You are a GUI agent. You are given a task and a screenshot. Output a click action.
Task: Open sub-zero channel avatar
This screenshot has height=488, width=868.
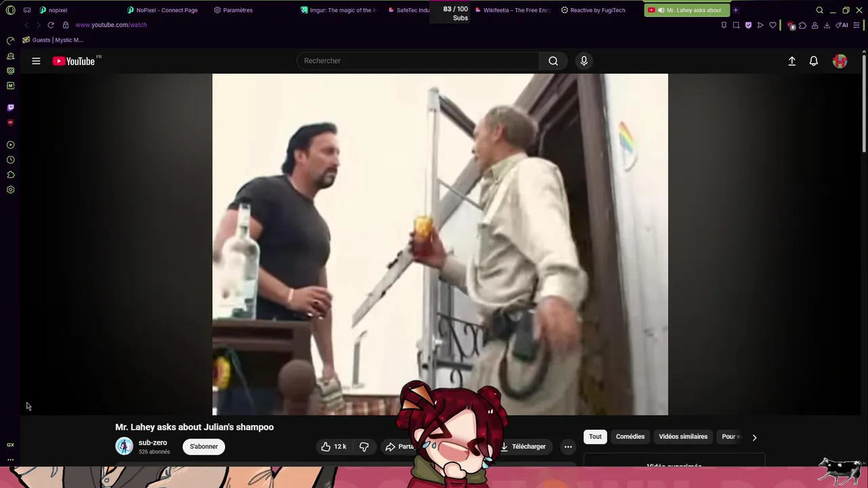tap(124, 446)
